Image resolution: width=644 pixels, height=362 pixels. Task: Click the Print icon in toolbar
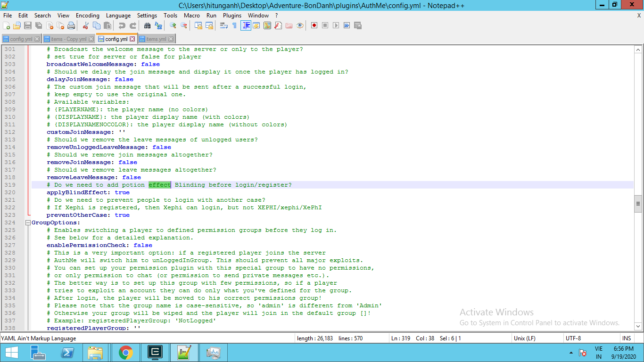coord(71,25)
